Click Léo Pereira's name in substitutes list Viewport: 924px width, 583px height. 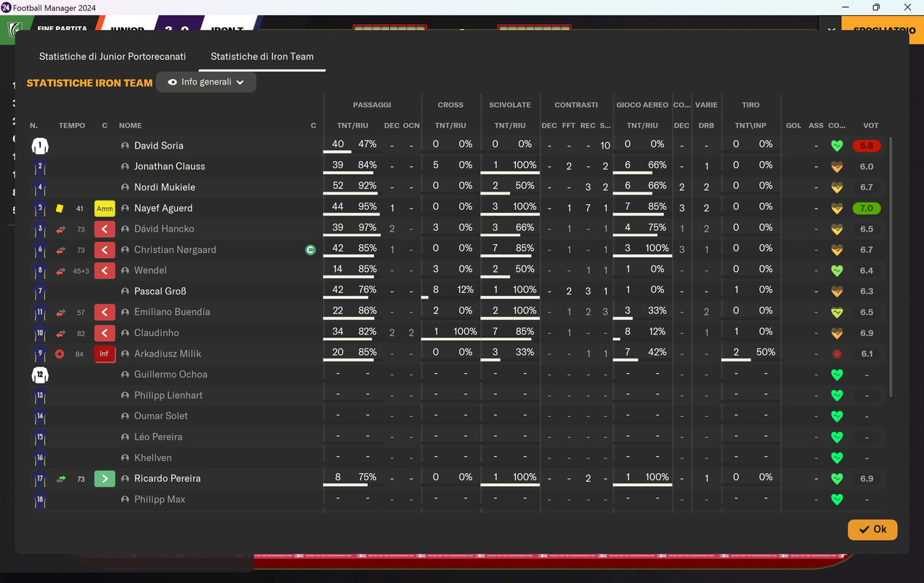[158, 437]
